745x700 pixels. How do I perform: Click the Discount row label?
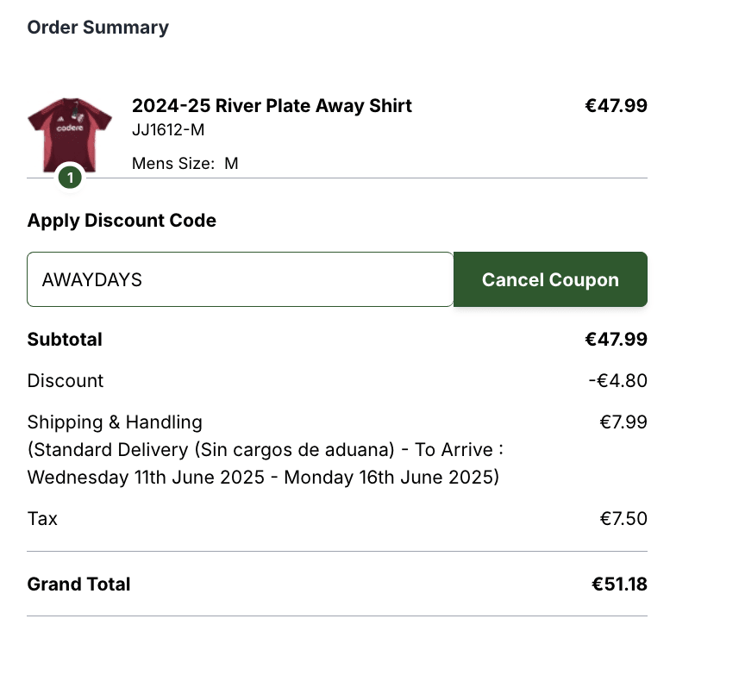[66, 381]
